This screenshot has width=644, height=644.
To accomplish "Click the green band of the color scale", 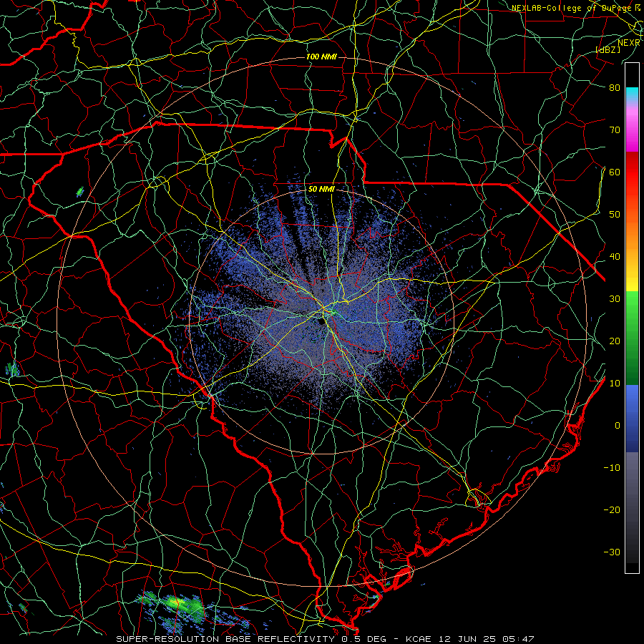I will [x=632, y=338].
